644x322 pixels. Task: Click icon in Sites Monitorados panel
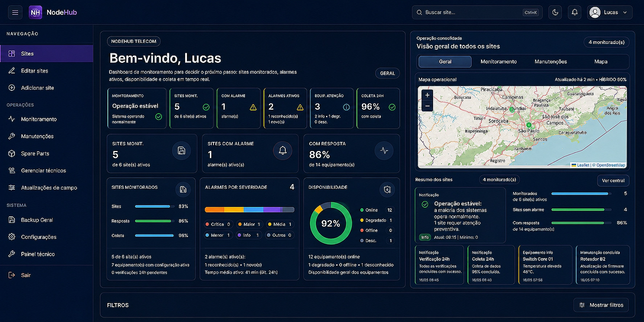pos(183,189)
